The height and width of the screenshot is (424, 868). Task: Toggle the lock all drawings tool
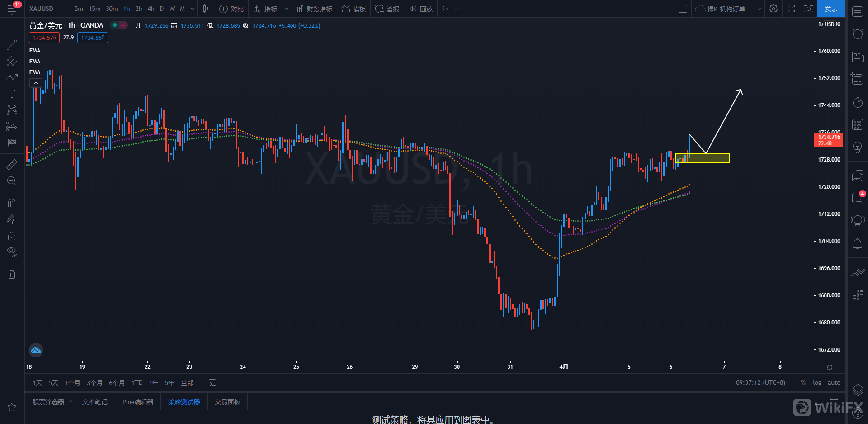click(x=12, y=236)
